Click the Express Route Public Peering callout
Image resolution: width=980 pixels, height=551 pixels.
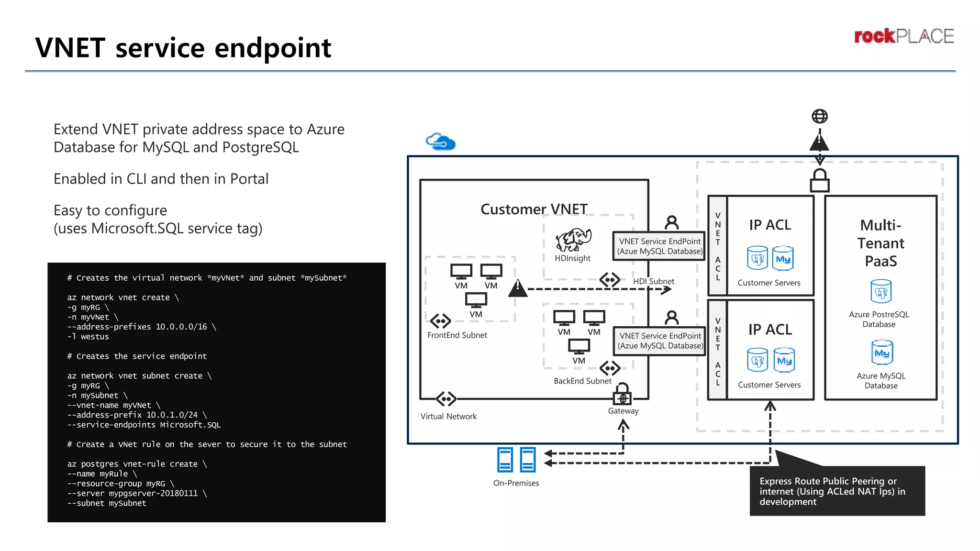click(x=837, y=491)
